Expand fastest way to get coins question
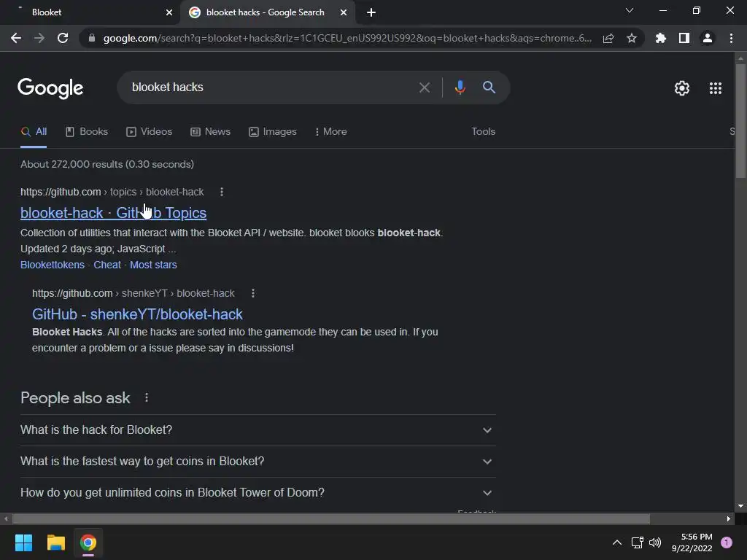 (258, 462)
